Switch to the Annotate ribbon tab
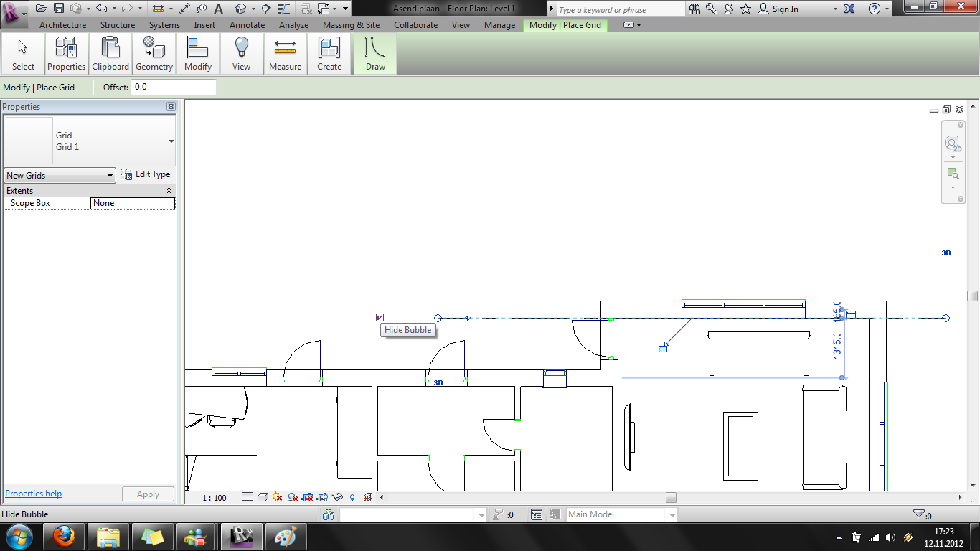 (x=247, y=25)
